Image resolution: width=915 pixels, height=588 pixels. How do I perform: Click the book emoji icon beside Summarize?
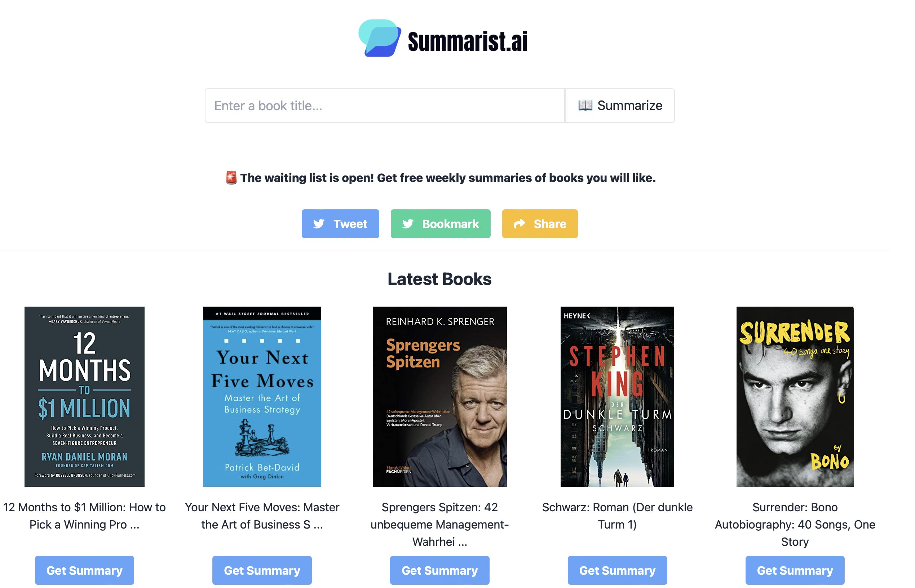tap(585, 105)
